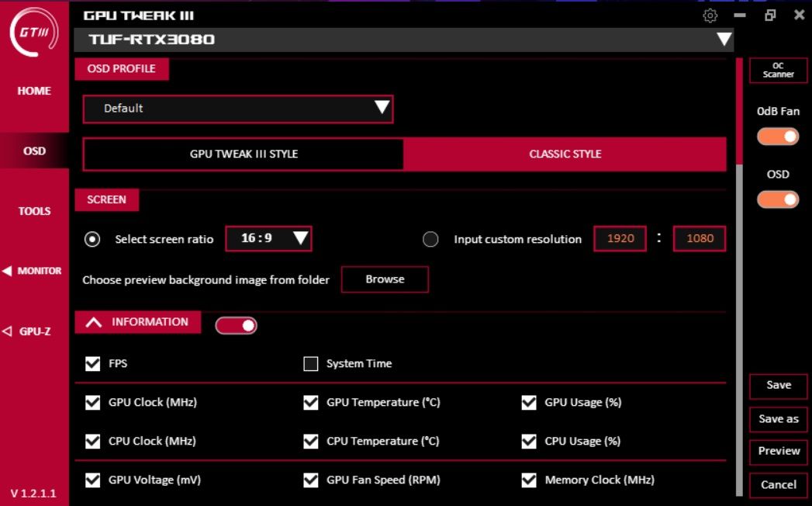This screenshot has width=812, height=506.
Task: Uncheck GPU Usage (%) checkbox
Action: point(529,402)
